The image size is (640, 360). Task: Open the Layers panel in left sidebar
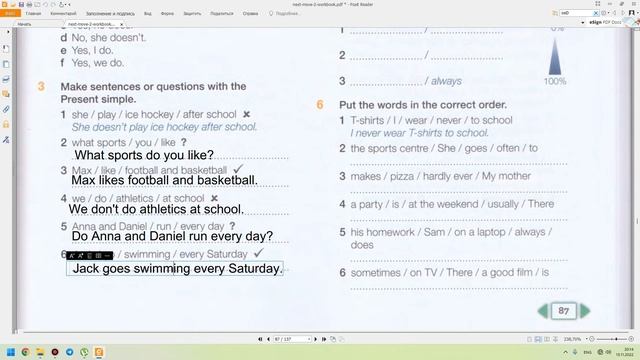point(6,79)
